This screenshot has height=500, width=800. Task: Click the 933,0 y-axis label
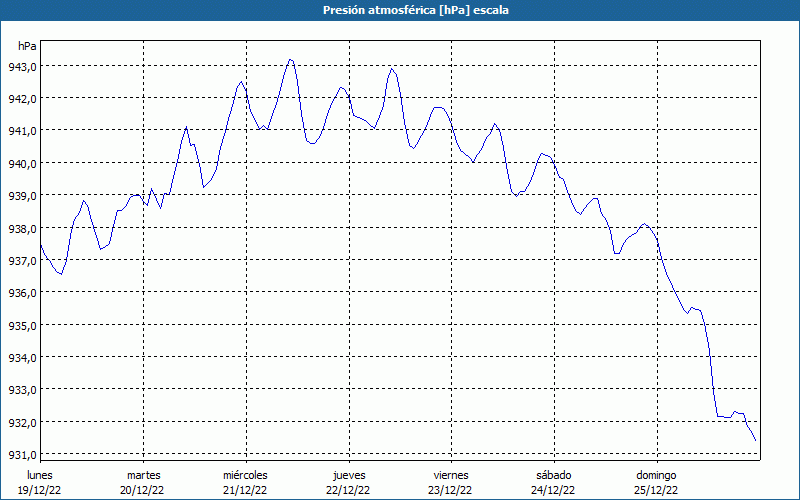(22, 389)
